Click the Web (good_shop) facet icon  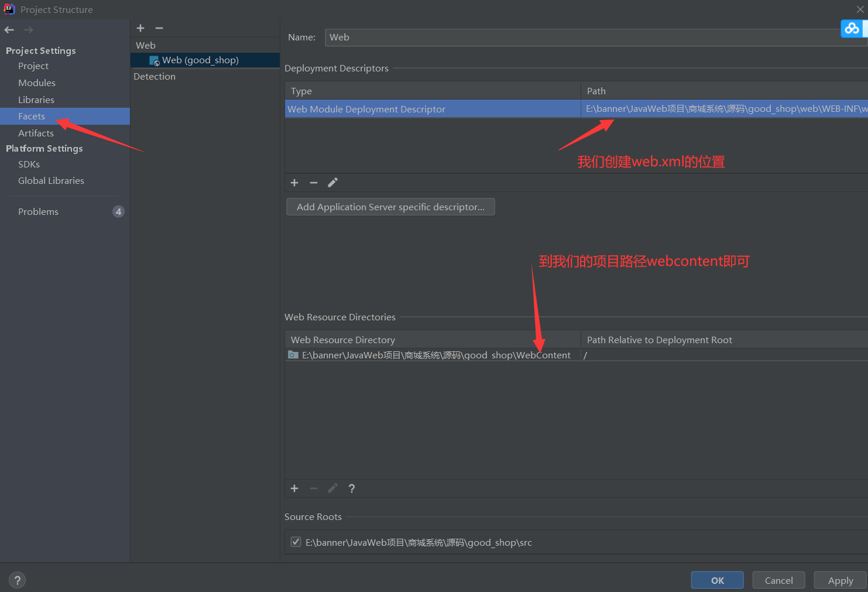click(x=155, y=60)
